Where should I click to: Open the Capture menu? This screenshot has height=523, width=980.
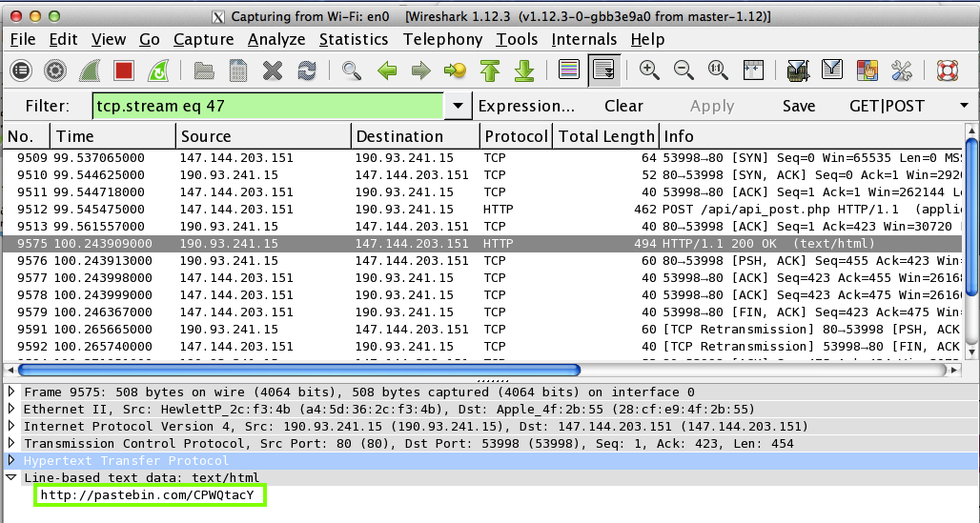[x=203, y=39]
